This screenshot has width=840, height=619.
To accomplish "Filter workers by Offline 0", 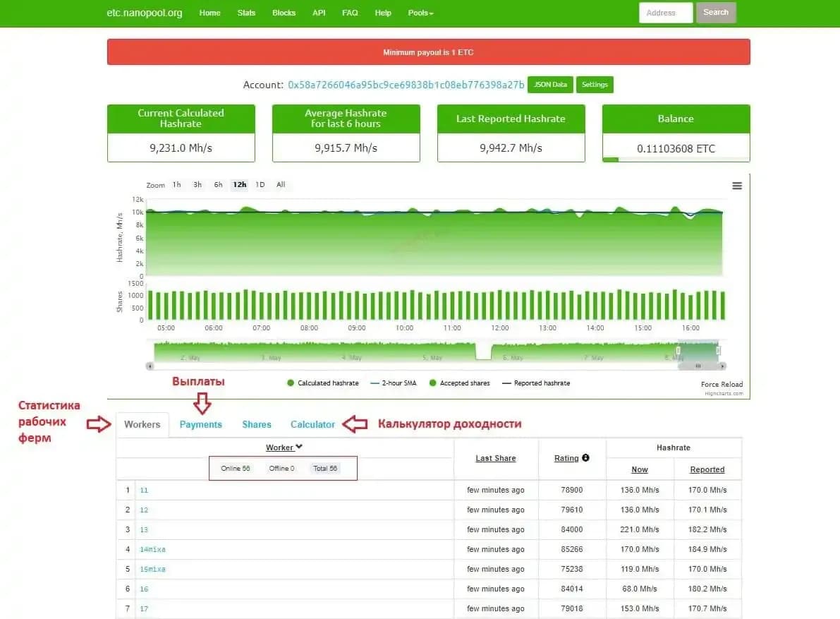I will click(x=282, y=469).
